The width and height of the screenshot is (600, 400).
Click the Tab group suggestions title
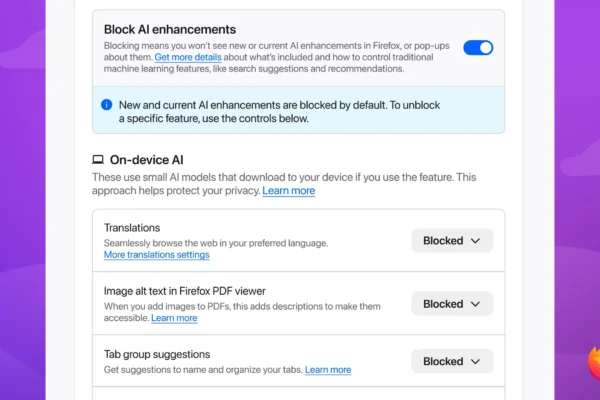[157, 354]
